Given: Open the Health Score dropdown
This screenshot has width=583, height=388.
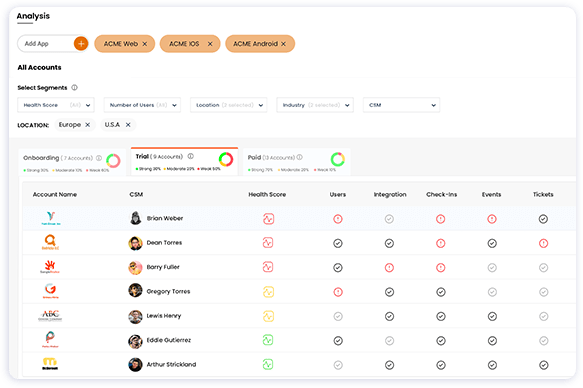Looking at the screenshot, I should [56, 105].
